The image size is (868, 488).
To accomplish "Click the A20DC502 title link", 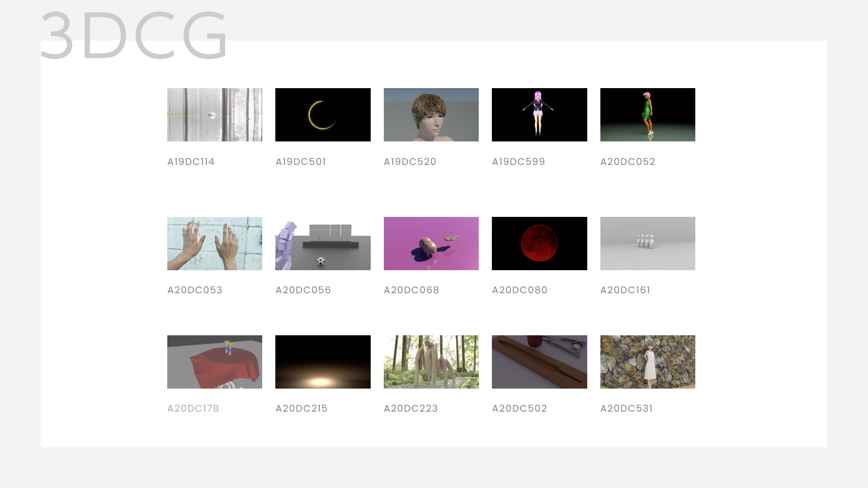I will coord(519,408).
